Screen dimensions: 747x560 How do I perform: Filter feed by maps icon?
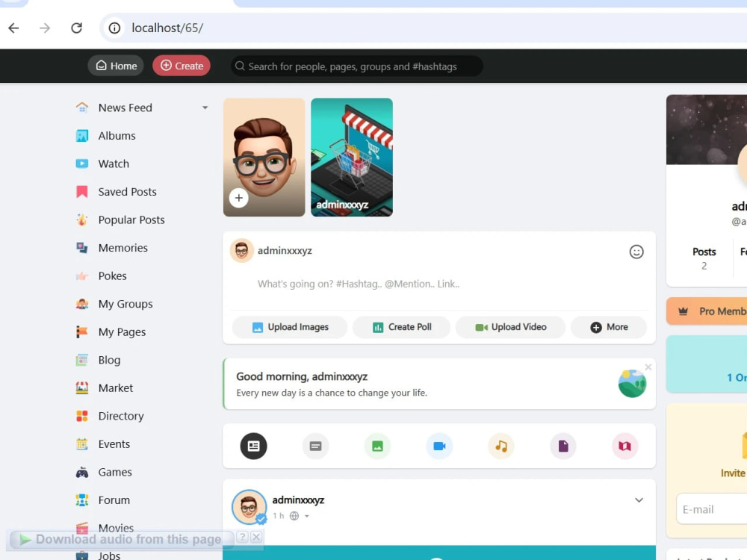click(625, 447)
